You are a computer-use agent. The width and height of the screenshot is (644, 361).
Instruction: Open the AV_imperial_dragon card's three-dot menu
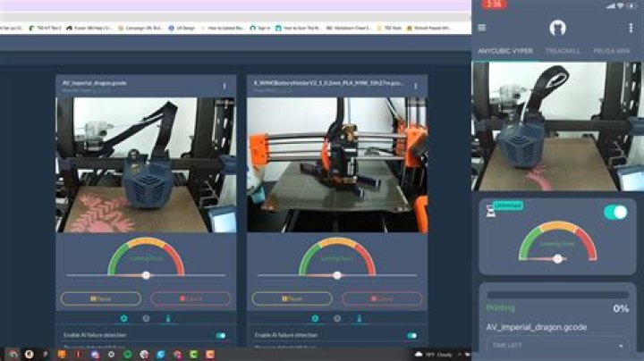(x=225, y=86)
